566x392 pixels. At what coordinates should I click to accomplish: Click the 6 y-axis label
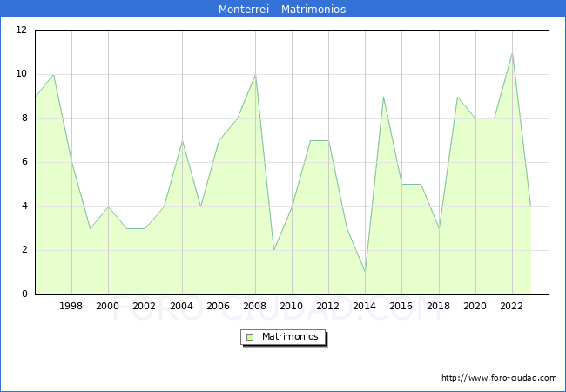[24, 162]
